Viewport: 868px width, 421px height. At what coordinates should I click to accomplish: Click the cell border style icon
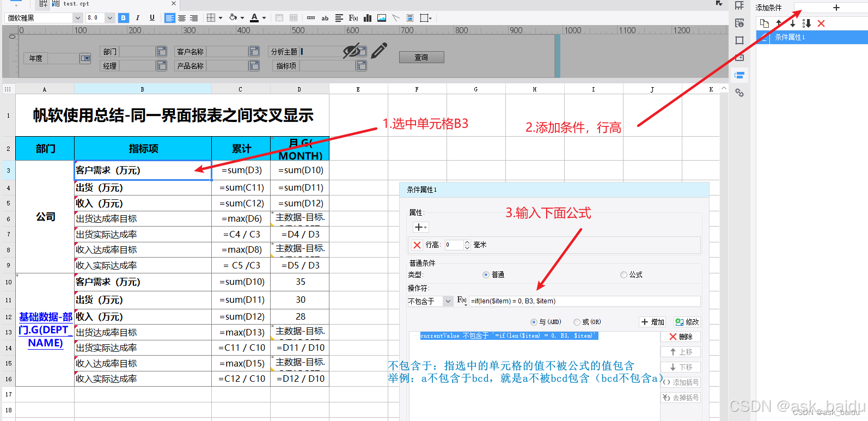pyautogui.click(x=211, y=18)
